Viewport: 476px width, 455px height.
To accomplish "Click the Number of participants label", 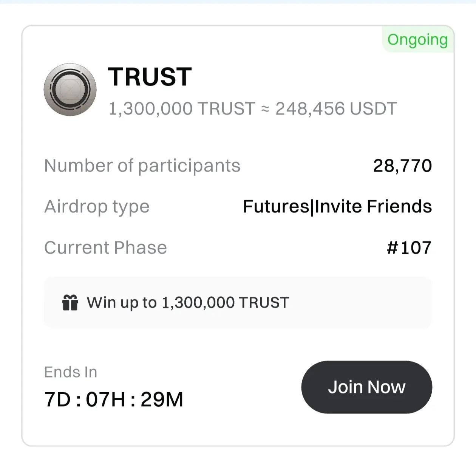I will coord(142,166).
